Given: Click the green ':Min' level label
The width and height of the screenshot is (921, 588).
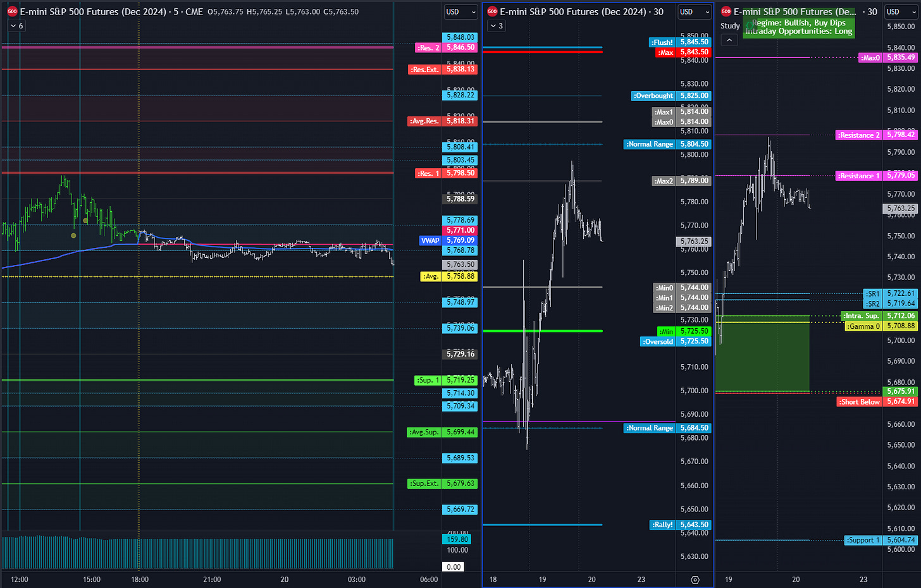Looking at the screenshot, I should (666, 331).
